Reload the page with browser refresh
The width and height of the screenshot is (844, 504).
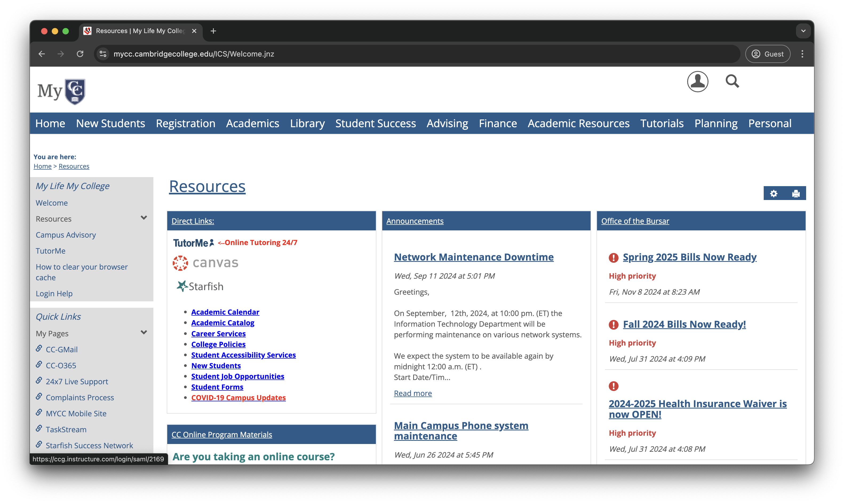coord(80,54)
